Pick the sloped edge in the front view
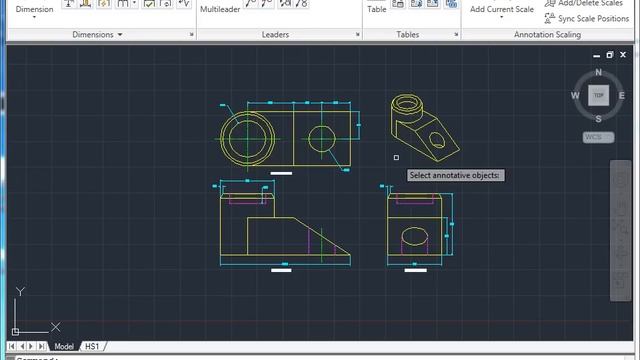This screenshot has width=640, height=360. click(322, 237)
